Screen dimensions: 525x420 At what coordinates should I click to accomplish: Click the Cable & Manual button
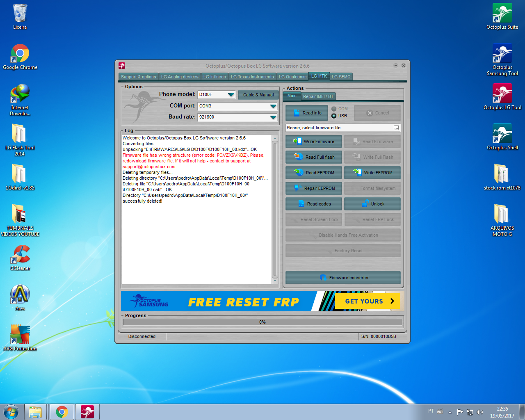click(x=258, y=95)
